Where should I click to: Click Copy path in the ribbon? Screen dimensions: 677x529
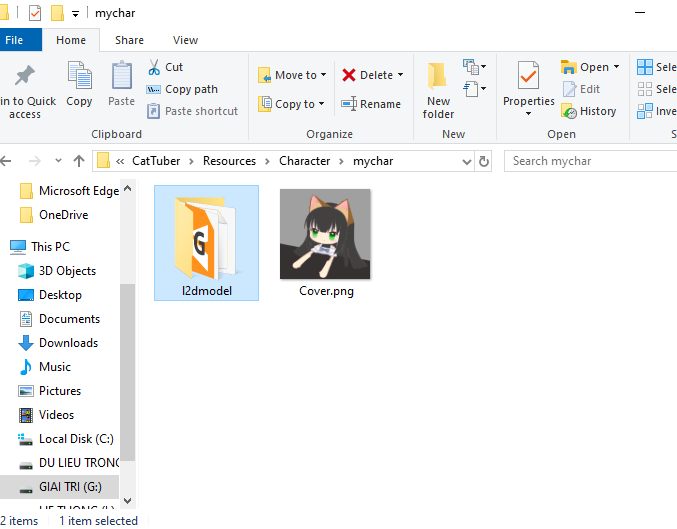[182, 89]
